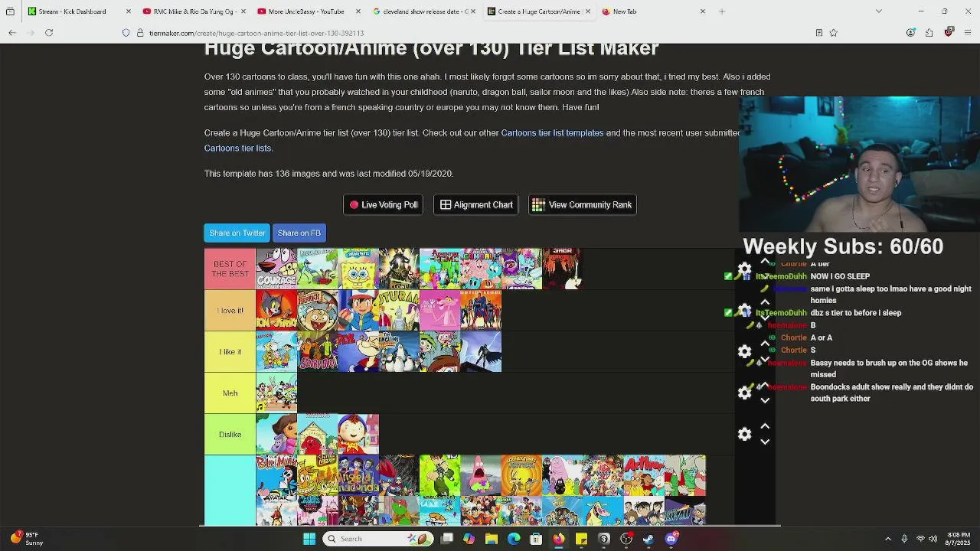Move I love it row up with arrow
Screen dimensions: 980x551
pyautogui.click(x=765, y=302)
